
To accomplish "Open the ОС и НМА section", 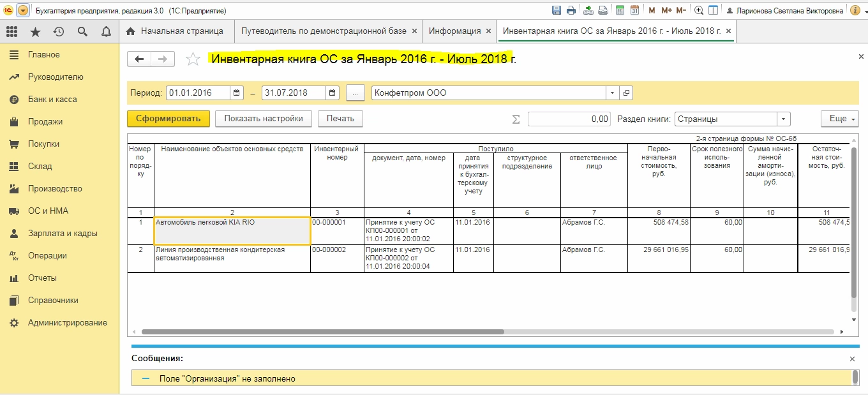I will click(x=48, y=211).
